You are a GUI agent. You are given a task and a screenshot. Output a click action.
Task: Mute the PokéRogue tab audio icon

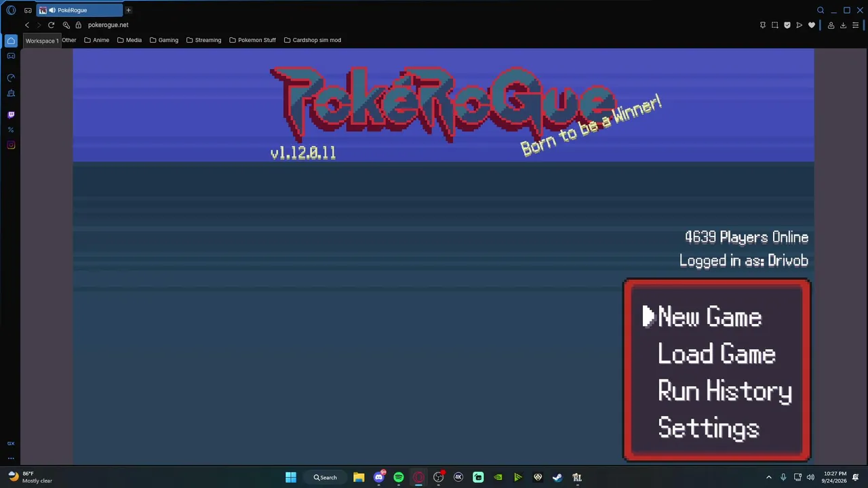pyautogui.click(x=52, y=10)
